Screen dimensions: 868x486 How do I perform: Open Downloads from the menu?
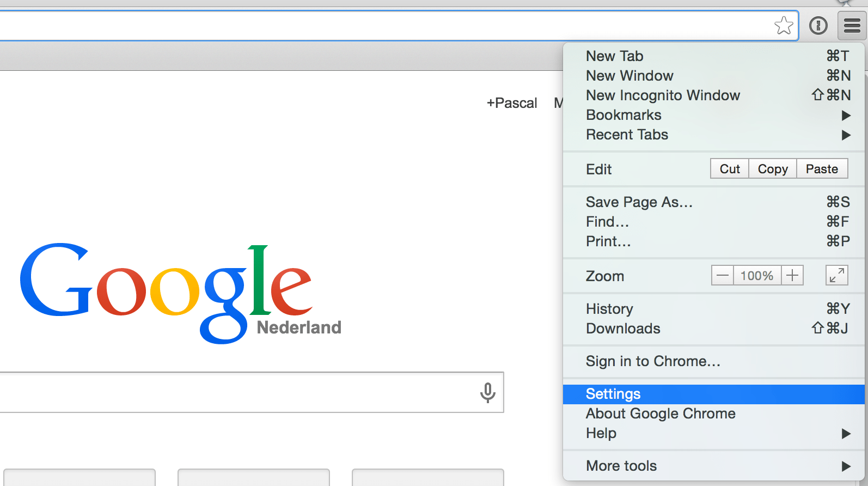pyautogui.click(x=622, y=328)
